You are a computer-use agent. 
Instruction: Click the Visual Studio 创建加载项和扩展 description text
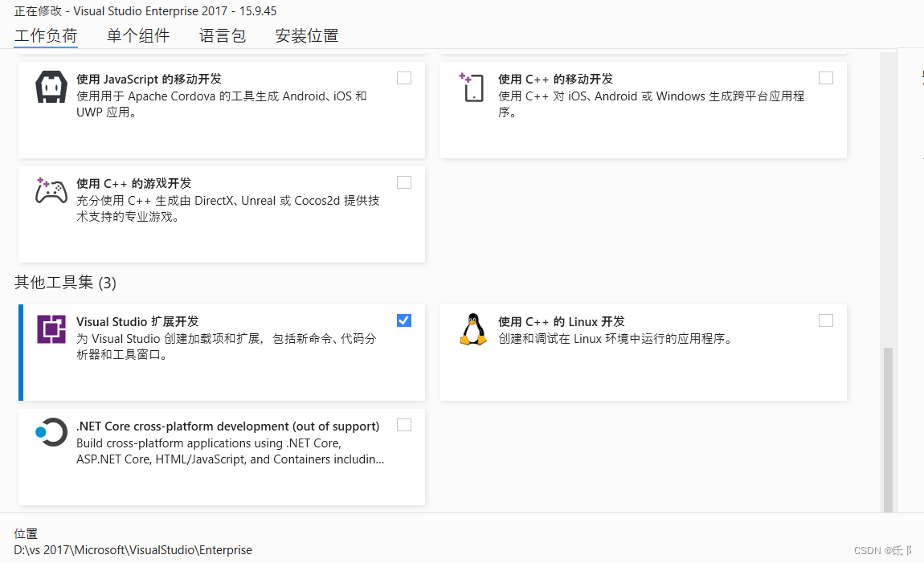click(227, 346)
